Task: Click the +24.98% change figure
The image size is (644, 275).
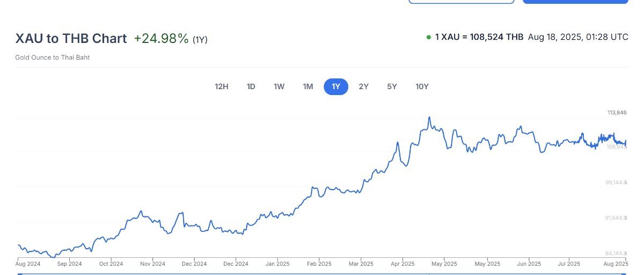Action: coord(162,39)
